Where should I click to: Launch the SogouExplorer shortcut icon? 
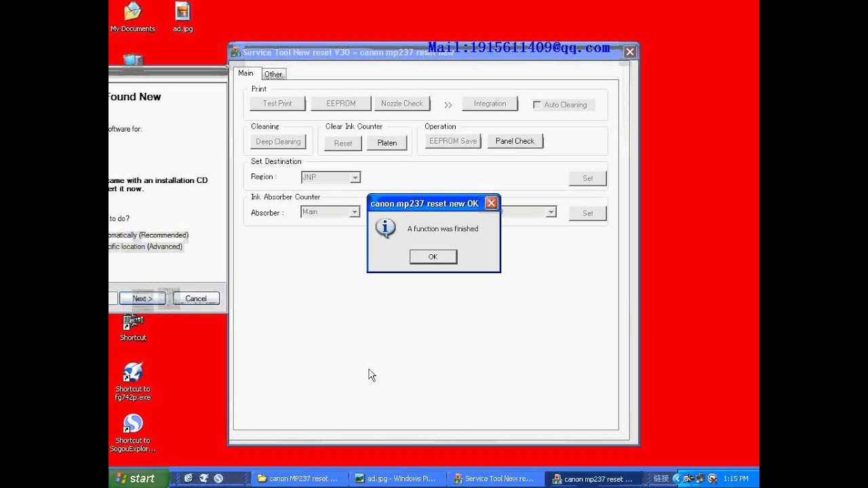(x=133, y=433)
